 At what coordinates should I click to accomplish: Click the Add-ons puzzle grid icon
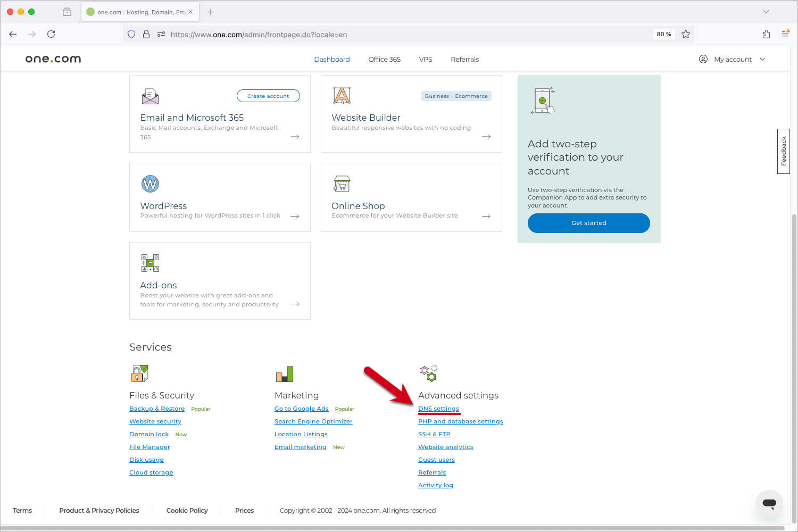tap(150, 263)
